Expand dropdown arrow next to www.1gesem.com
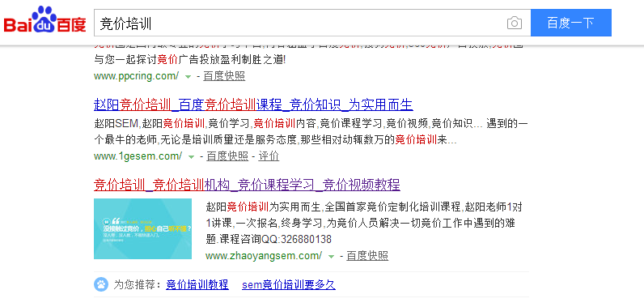Screen dimensions: 644x307 (192, 156)
